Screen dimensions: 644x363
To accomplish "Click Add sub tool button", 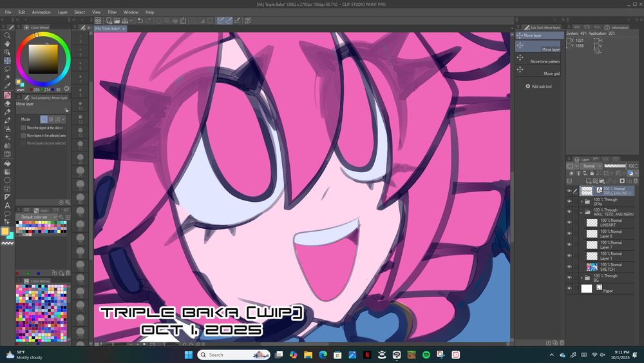I will [x=538, y=86].
